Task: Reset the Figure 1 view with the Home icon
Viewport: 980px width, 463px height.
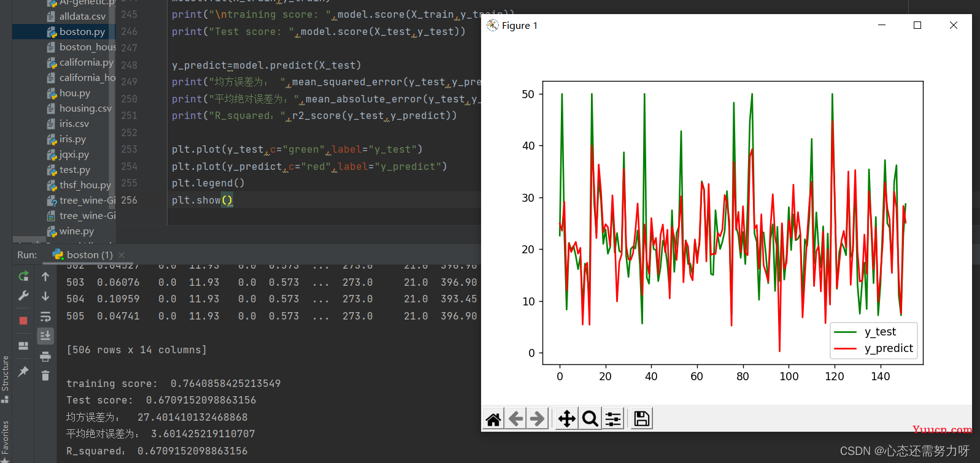Action: tap(493, 419)
